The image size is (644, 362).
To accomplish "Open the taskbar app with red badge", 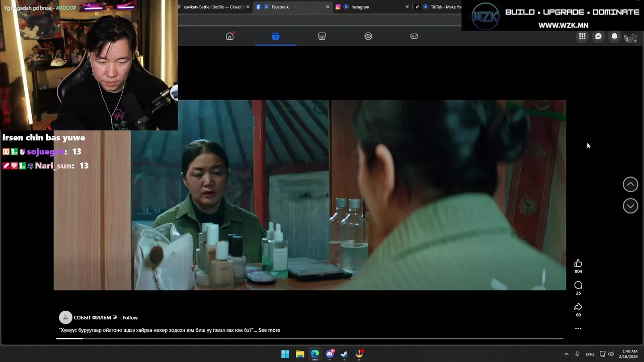I will [x=359, y=354].
